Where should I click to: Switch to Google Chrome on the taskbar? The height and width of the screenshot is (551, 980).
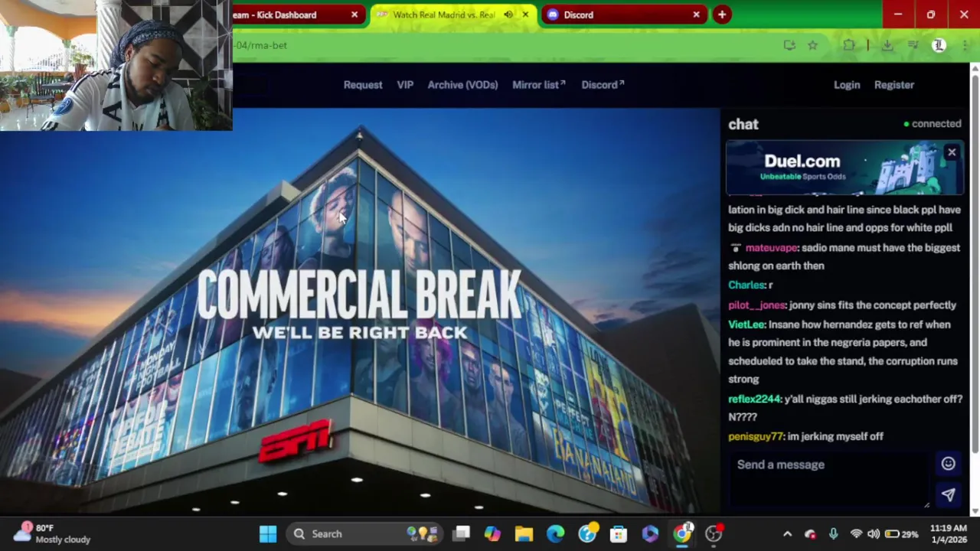tap(682, 533)
